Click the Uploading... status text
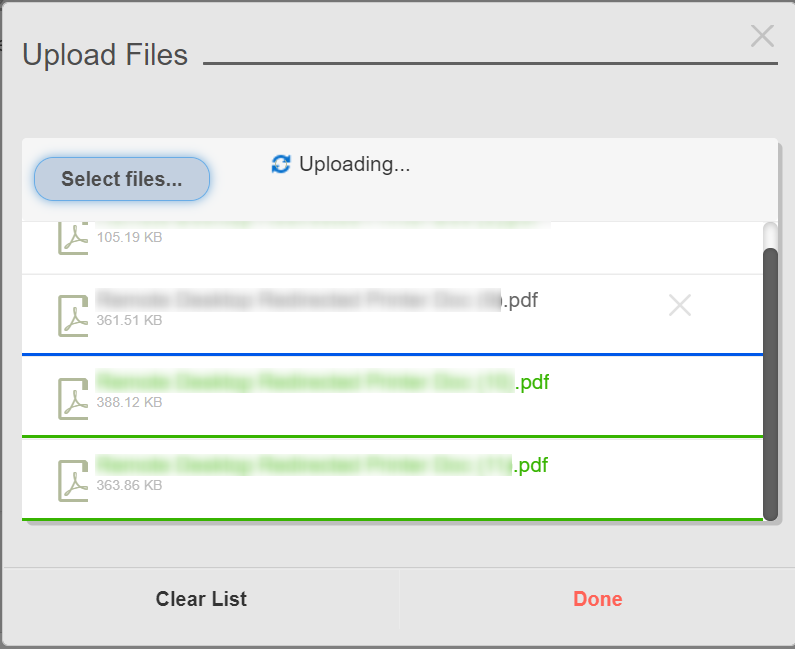The height and width of the screenshot is (649, 795). tap(354, 164)
